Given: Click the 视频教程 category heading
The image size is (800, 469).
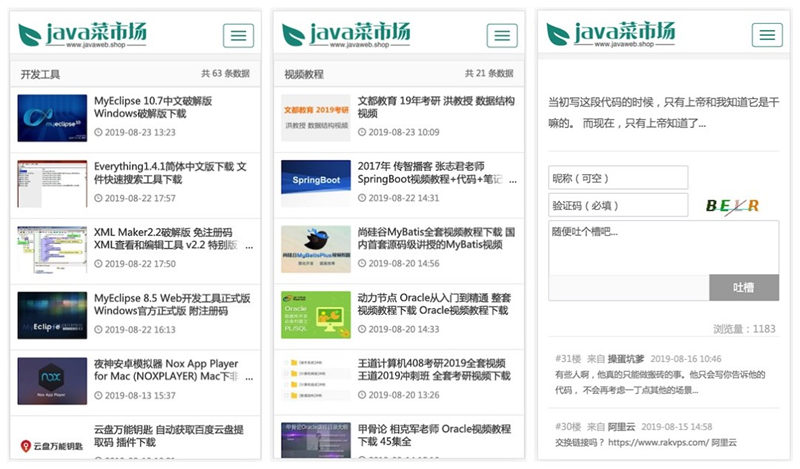Looking at the screenshot, I should click(304, 75).
